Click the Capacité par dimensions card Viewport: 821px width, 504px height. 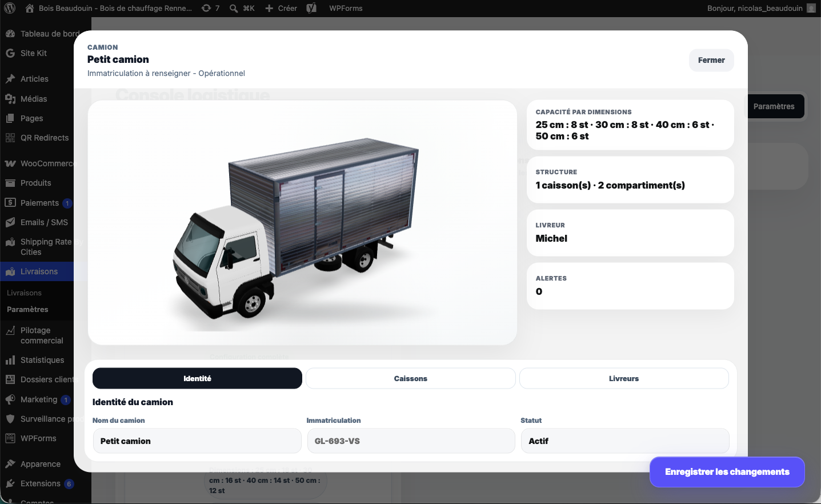pyautogui.click(x=630, y=125)
